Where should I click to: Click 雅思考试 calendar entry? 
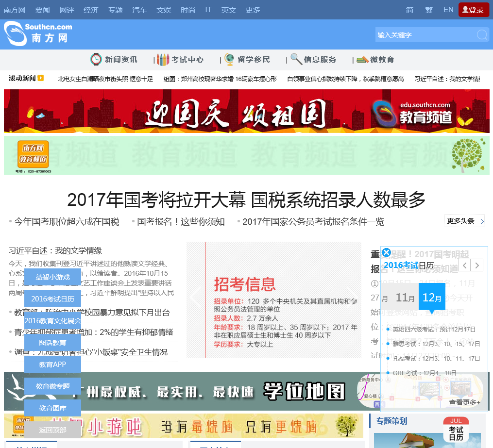pyautogui.click(x=436, y=344)
